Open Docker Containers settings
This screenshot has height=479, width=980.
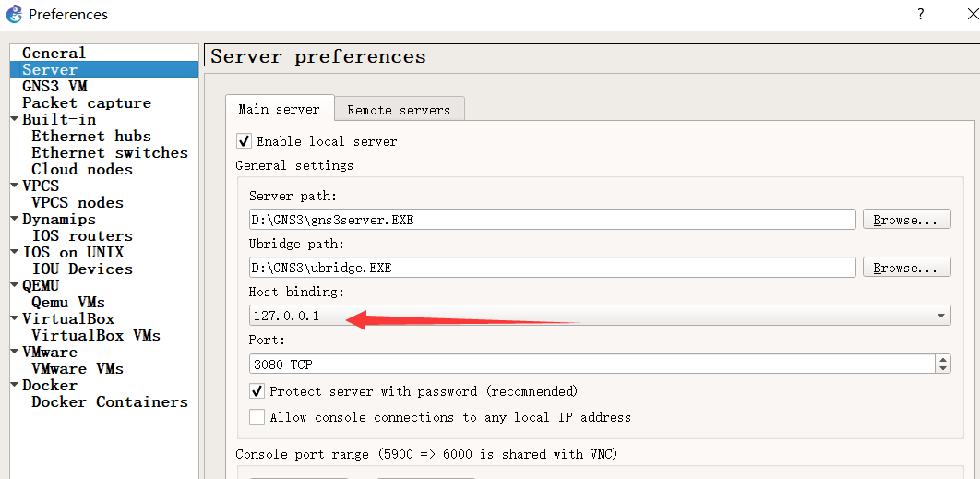[x=110, y=401]
